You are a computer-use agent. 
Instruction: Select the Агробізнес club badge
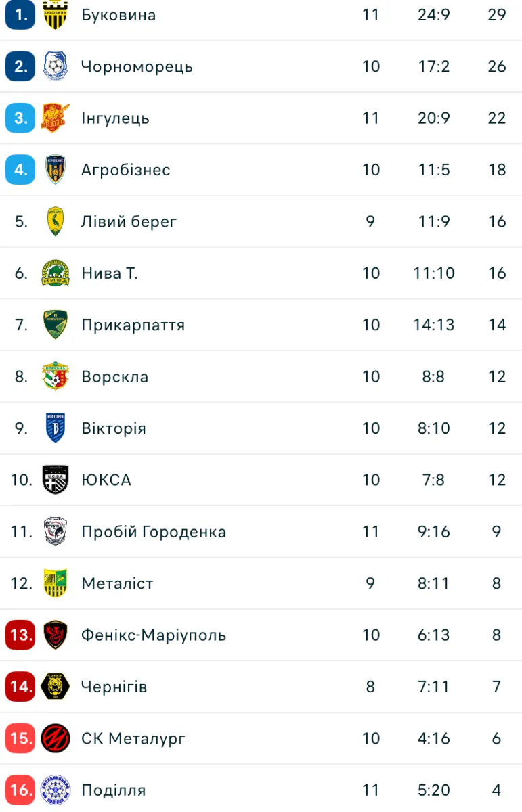[56, 170]
